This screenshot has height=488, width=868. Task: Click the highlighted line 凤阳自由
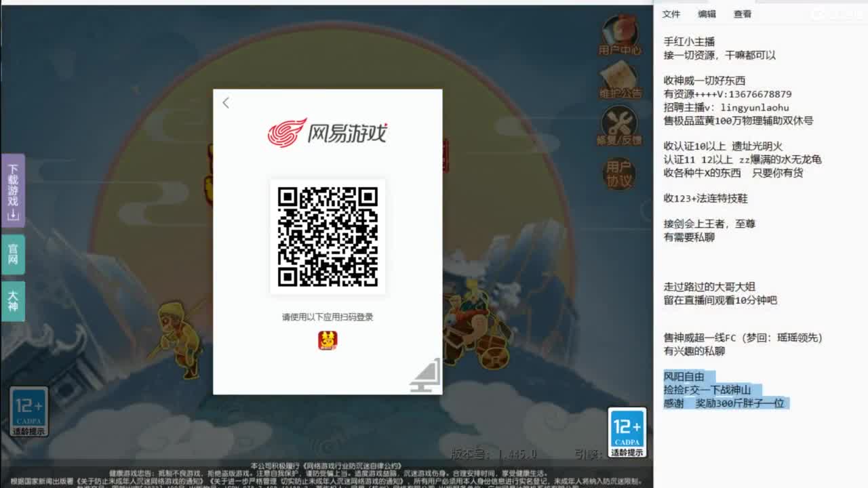pos(684,377)
